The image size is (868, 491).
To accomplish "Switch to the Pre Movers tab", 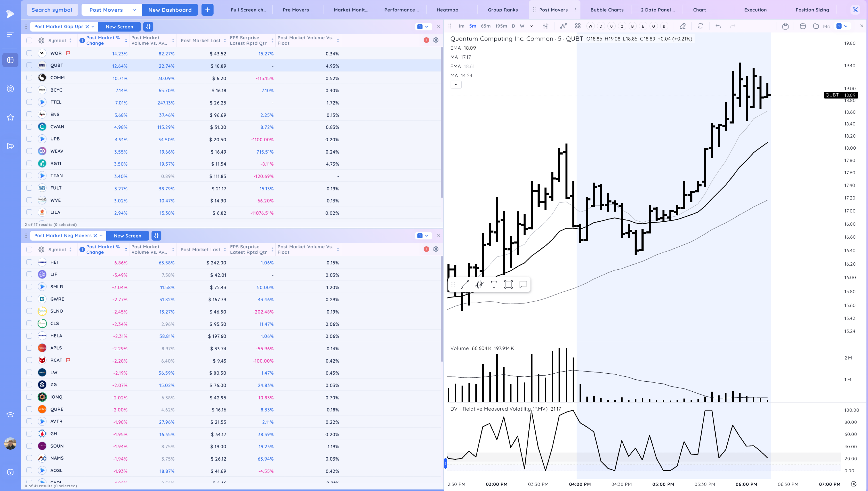I will tap(296, 10).
